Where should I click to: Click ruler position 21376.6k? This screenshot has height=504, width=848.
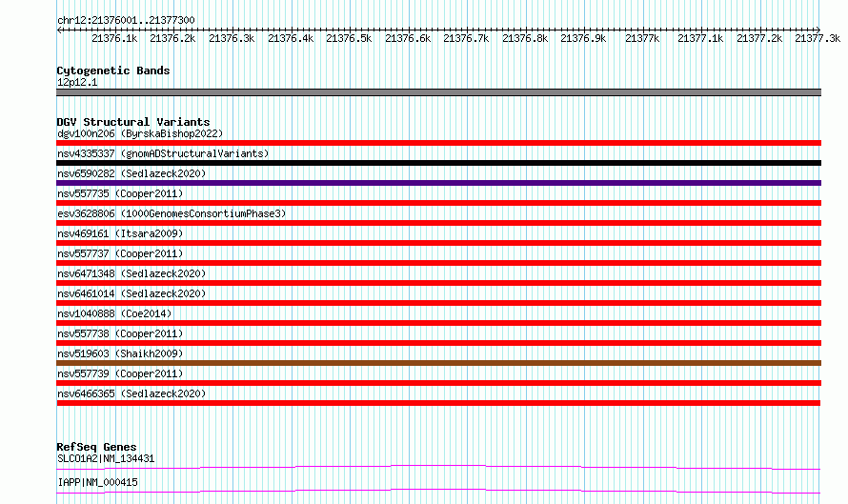[x=408, y=39]
